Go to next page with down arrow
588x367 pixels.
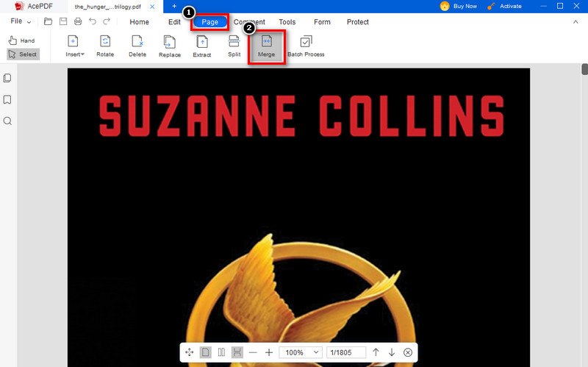(392, 352)
